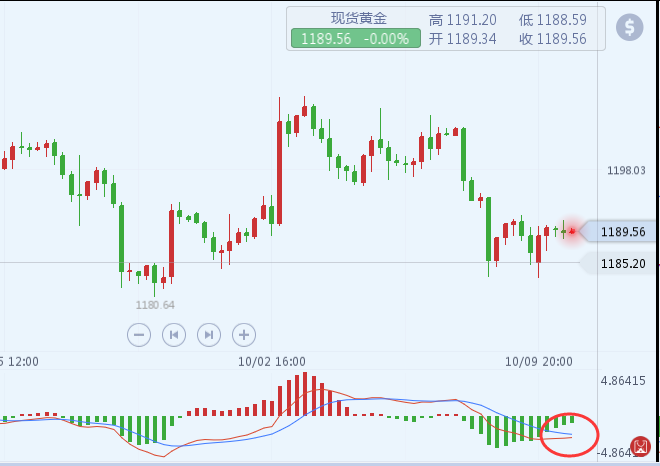Click the 10/02 16:00 time axis label

[271, 361]
